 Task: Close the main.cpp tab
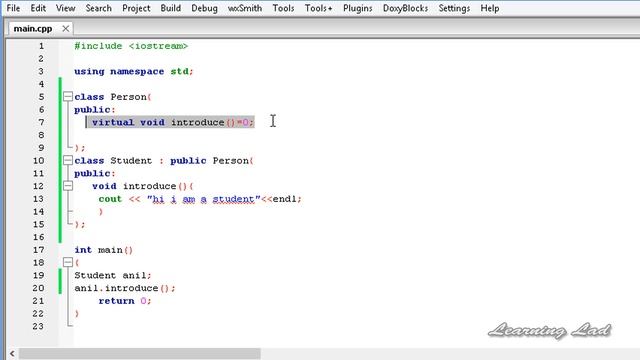65,29
